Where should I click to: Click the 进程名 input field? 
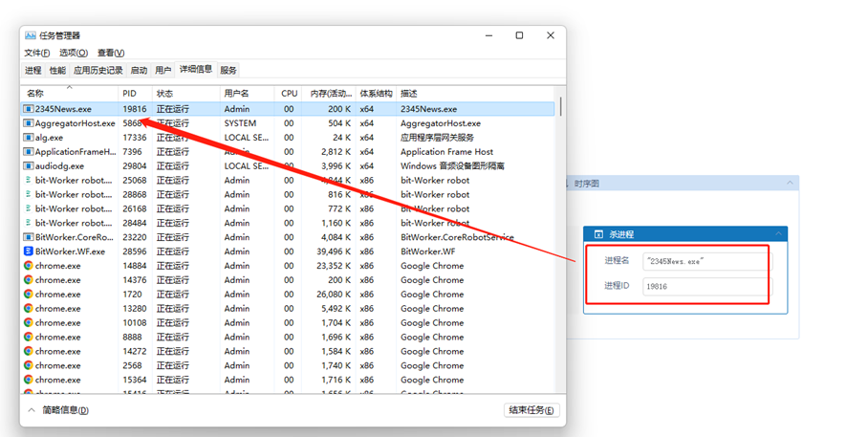pos(705,260)
